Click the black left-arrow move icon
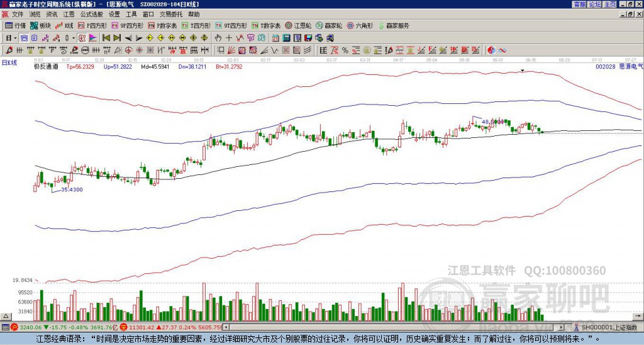 (128, 38)
